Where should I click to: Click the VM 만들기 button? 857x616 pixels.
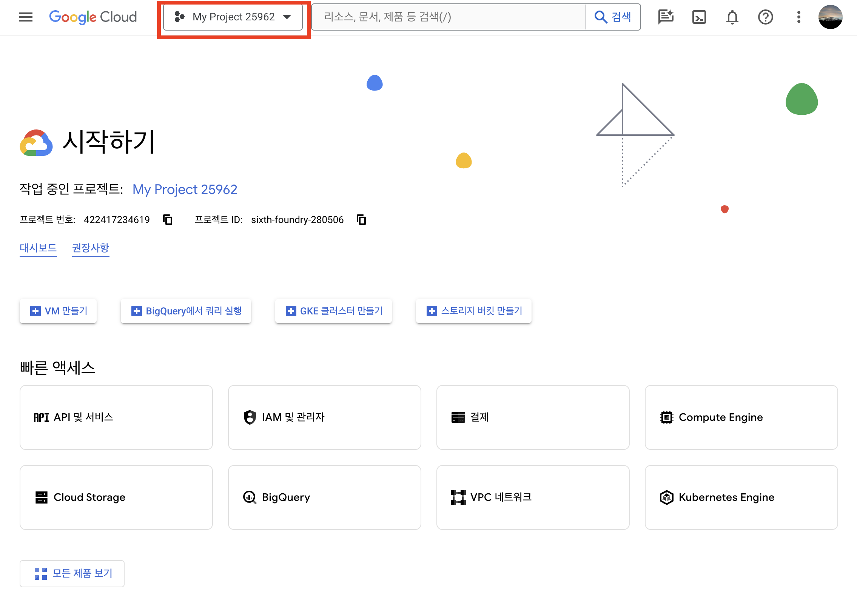tap(58, 311)
